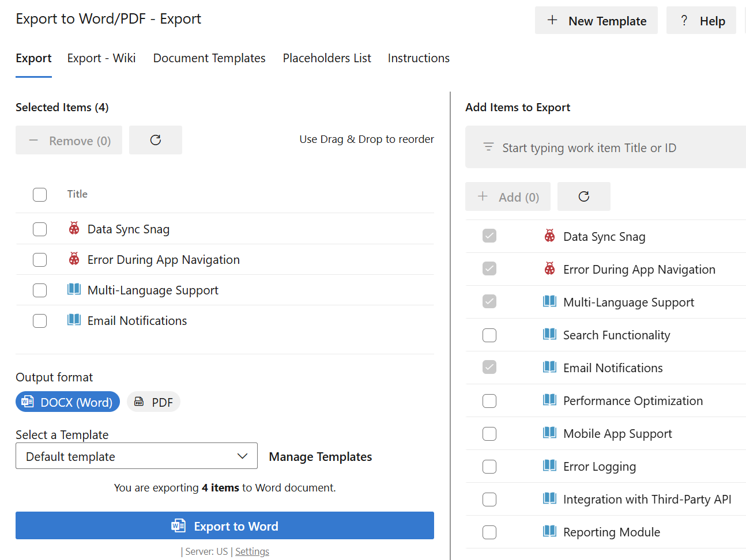Image resolution: width=746 pixels, height=560 pixels.
Task: Select the header checkbox above the Title column
Action: [x=40, y=194]
